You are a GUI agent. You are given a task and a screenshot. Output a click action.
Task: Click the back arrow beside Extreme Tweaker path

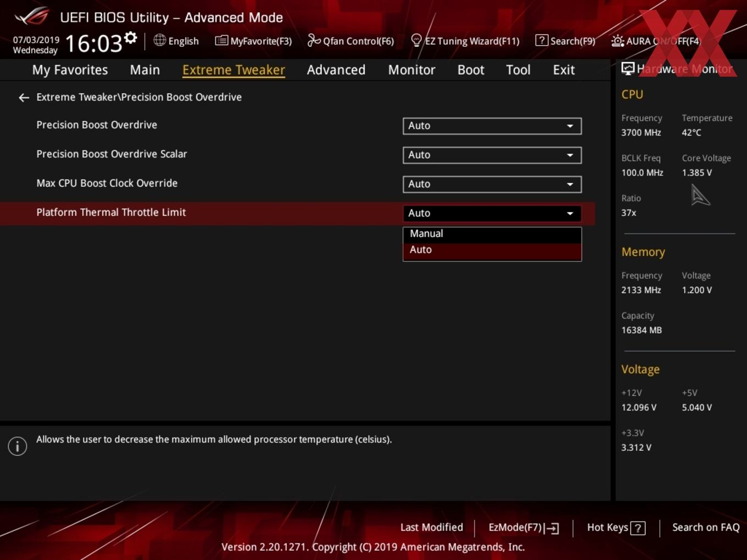pos(24,98)
